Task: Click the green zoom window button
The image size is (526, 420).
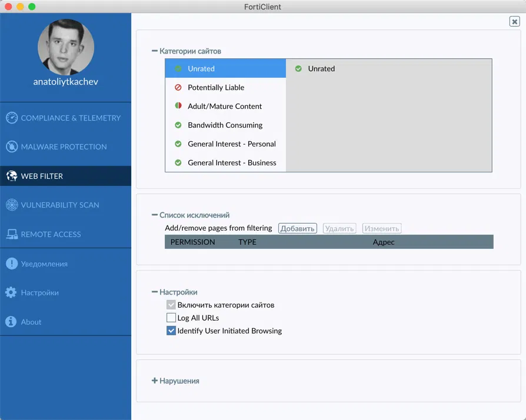Action: (x=32, y=6)
